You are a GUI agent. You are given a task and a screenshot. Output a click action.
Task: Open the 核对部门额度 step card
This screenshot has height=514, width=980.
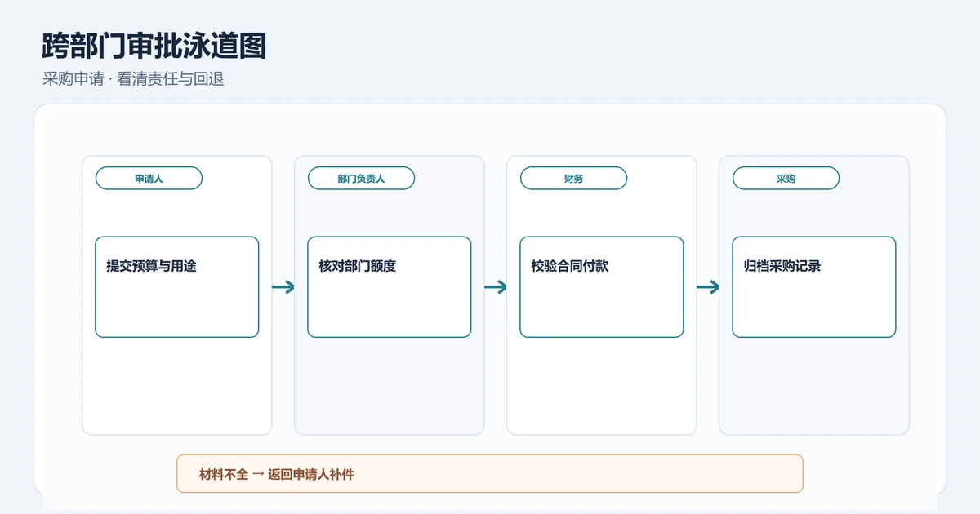coord(390,287)
